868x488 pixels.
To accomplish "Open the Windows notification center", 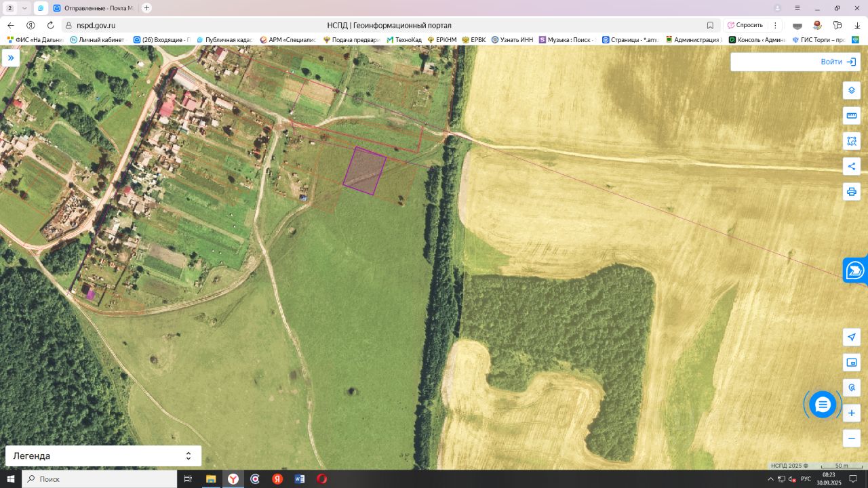I will point(853,479).
